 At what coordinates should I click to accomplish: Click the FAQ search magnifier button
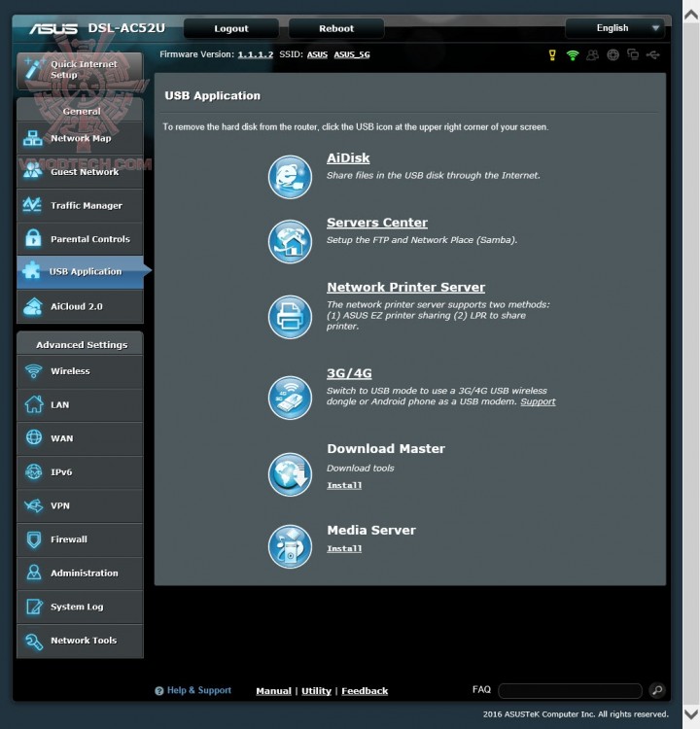[x=657, y=690]
